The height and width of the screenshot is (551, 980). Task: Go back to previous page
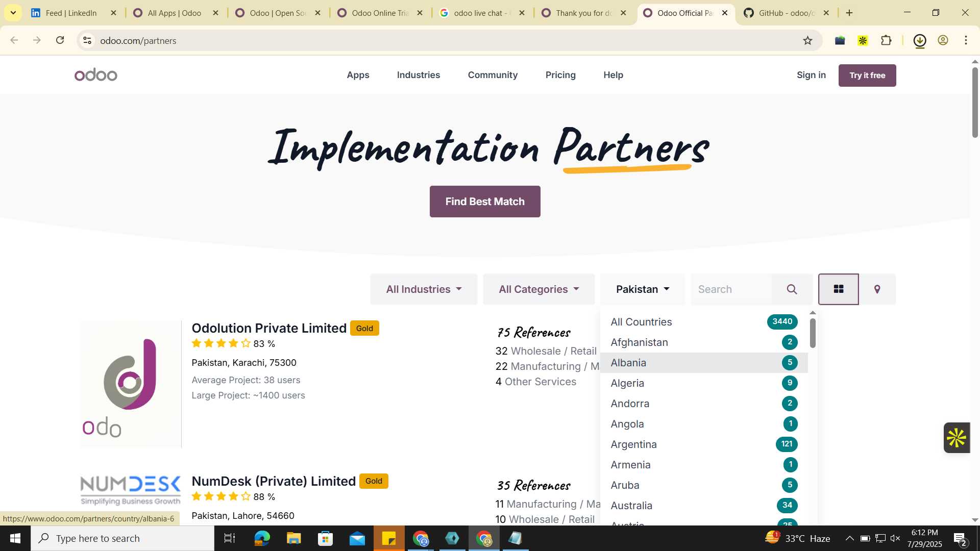tap(14, 40)
